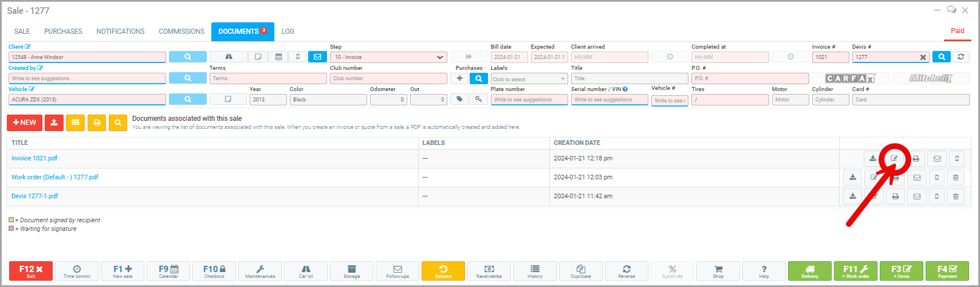Viewport: 980px width, 287px height.
Task: Click the refresh icon beside Devis number
Action: point(961,57)
